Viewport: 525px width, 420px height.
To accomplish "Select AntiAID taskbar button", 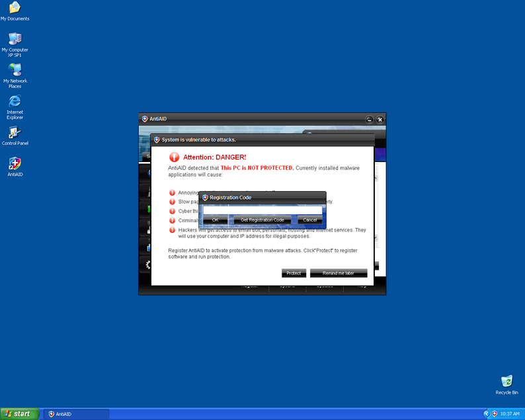I will (x=76, y=414).
